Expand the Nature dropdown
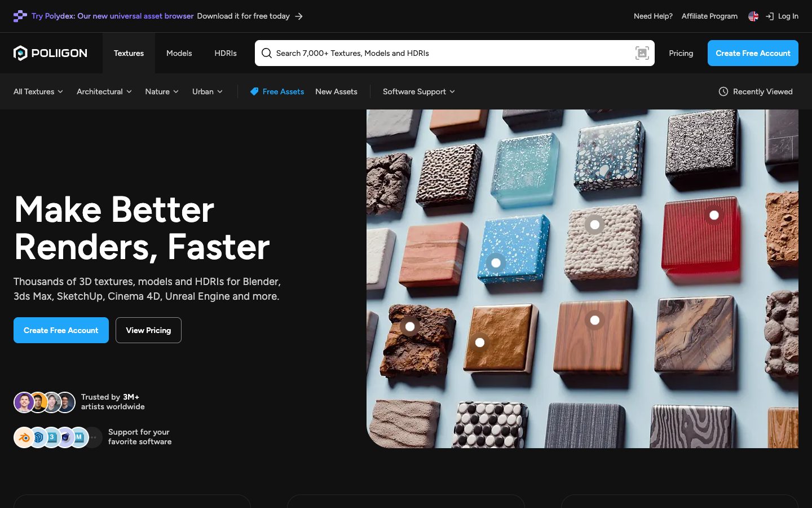812x508 pixels. click(x=162, y=91)
